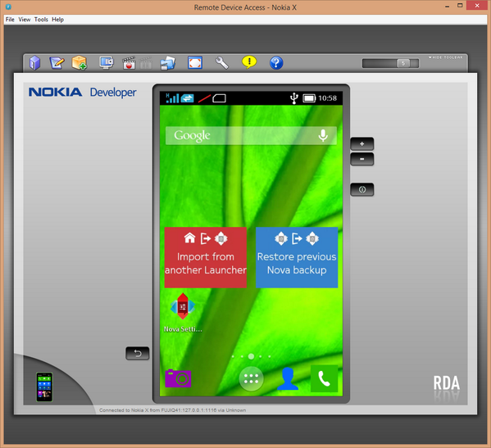Click the volume down minus hardware button
Screen dimensions: 491x448
pyautogui.click(x=362, y=159)
